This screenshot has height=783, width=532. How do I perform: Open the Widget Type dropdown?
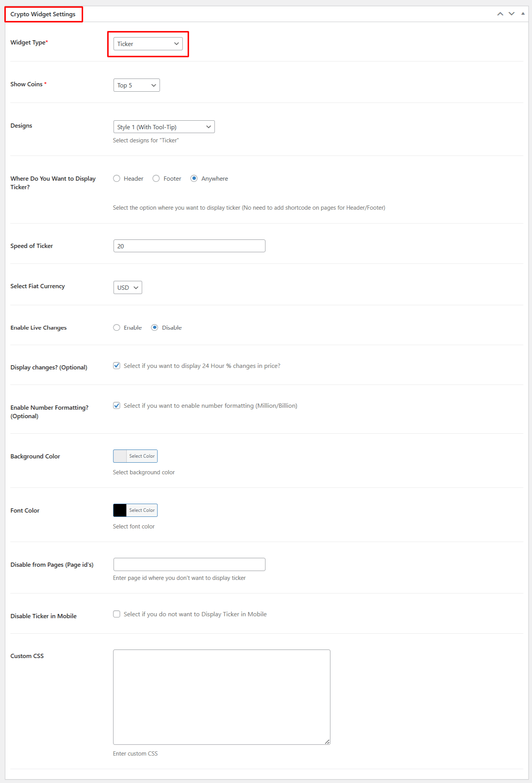[148, 44]
